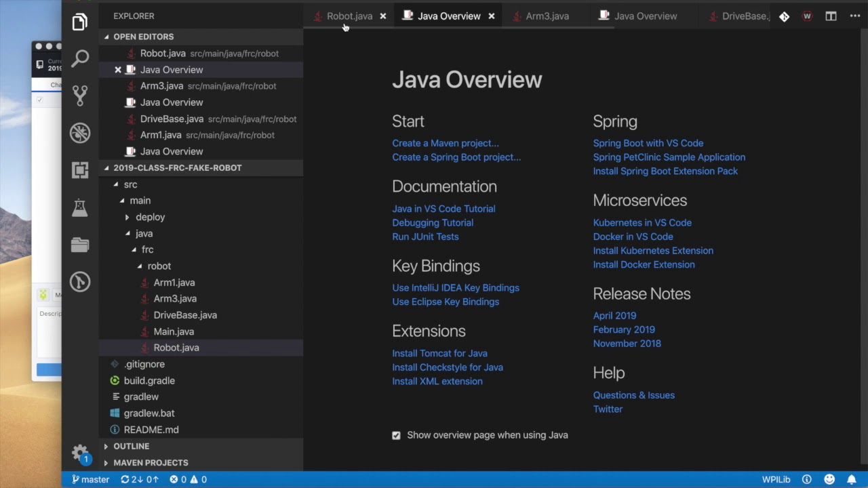868x488 pixels.
Task: Split the editor with the layout icon
Action: [x=831, y=16]
